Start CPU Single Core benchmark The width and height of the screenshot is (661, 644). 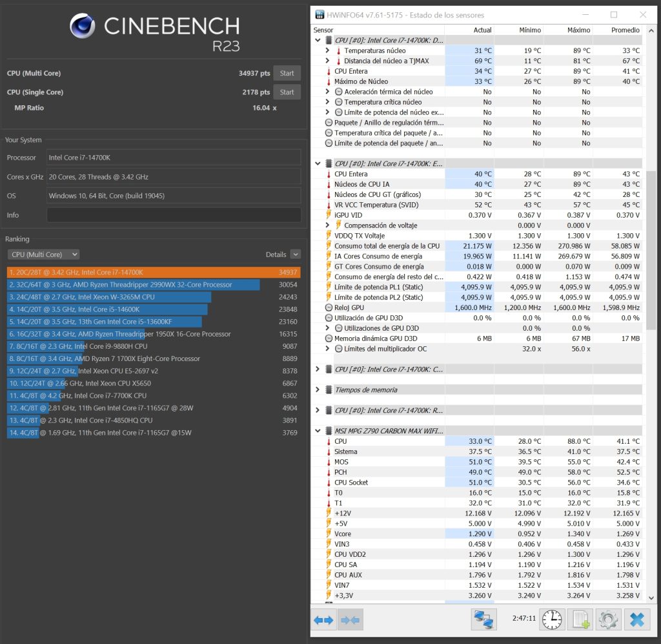[x=287, y=92]
